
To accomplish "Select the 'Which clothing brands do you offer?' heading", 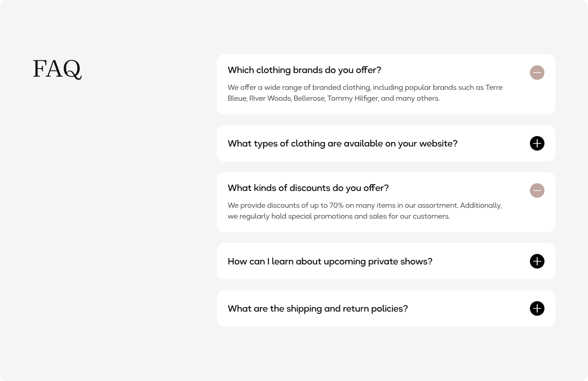I will pyautogui.click(x=304, y=70).
